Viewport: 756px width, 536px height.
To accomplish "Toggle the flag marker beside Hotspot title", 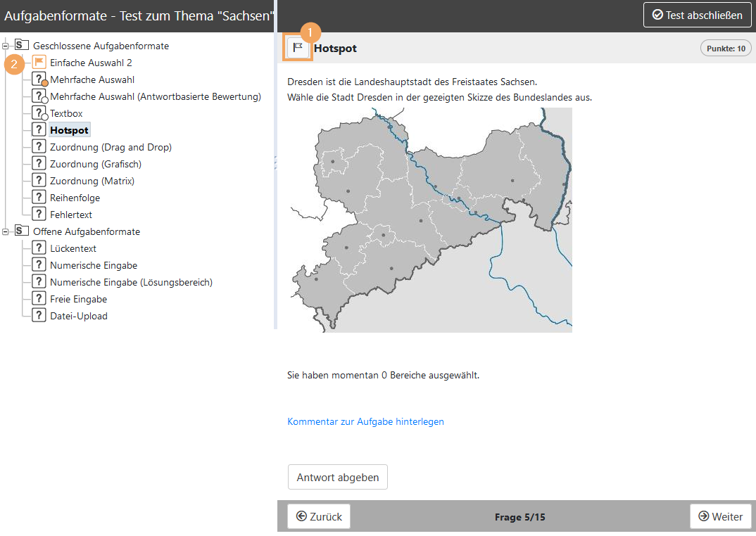I will tap(298, 48).
